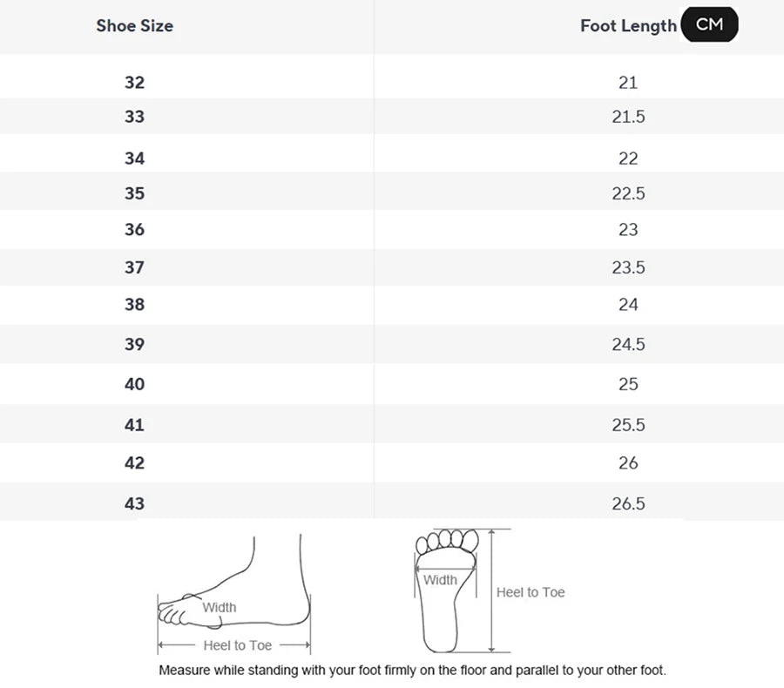Click the Shoe Size column header
The height and width of the screenshot is (688, 784).
pyautogui.click(x=134, y=25)
